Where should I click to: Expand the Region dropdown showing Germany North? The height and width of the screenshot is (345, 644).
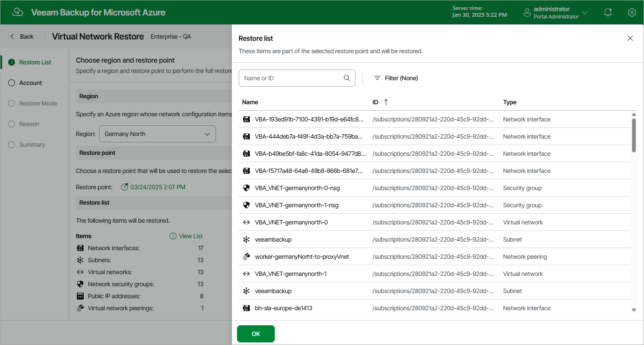(158, 134)
